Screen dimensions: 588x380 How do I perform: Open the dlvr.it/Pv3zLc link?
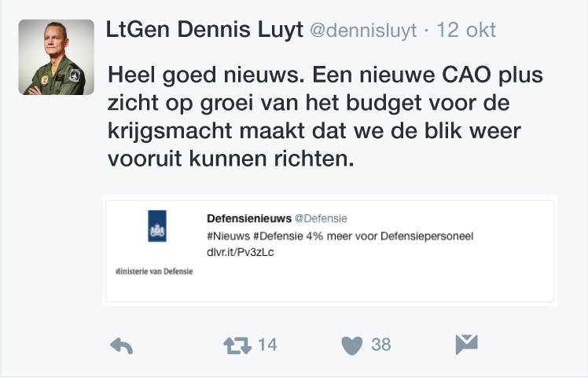240,253
